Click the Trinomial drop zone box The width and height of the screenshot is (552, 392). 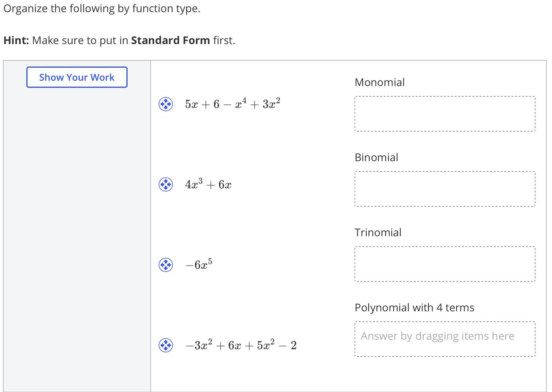tap(445, 264)
